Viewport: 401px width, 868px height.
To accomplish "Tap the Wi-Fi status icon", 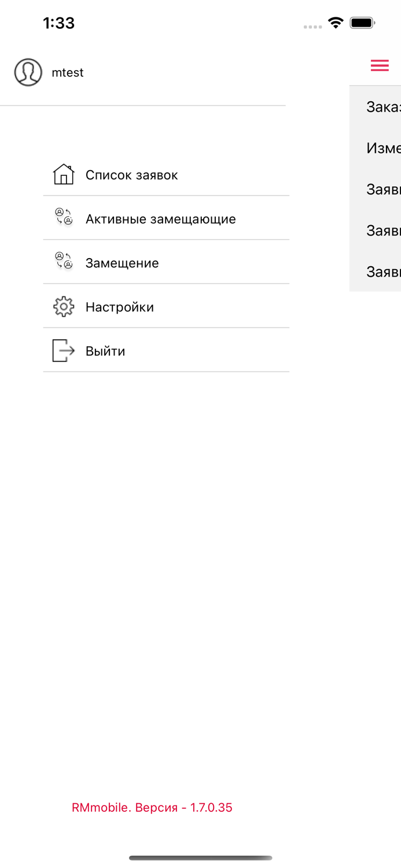I will point(336,23).
